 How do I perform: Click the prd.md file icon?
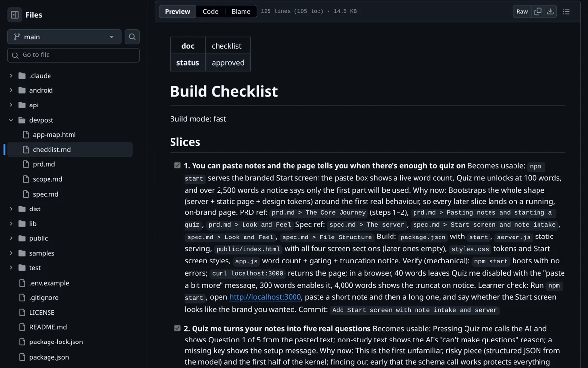26,164
